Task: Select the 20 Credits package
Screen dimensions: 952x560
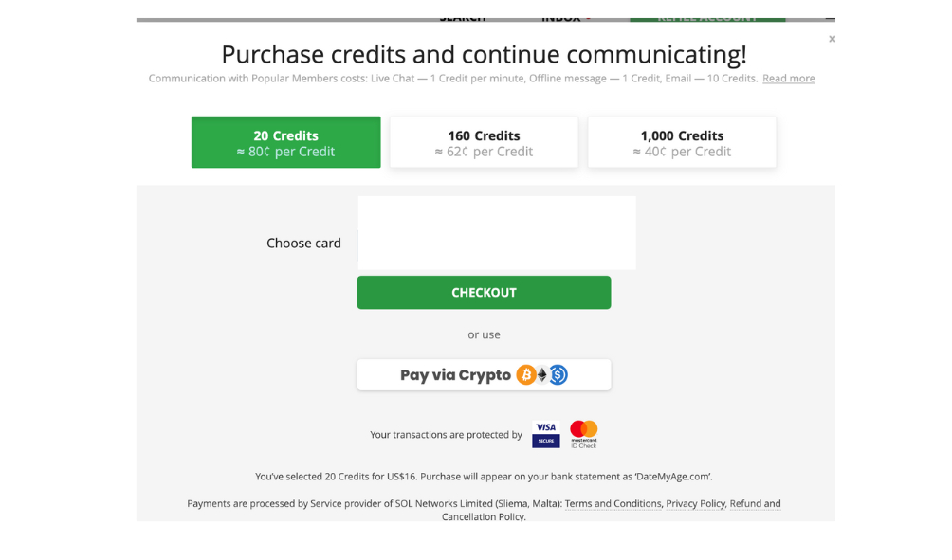Action: tap(285, 142)
